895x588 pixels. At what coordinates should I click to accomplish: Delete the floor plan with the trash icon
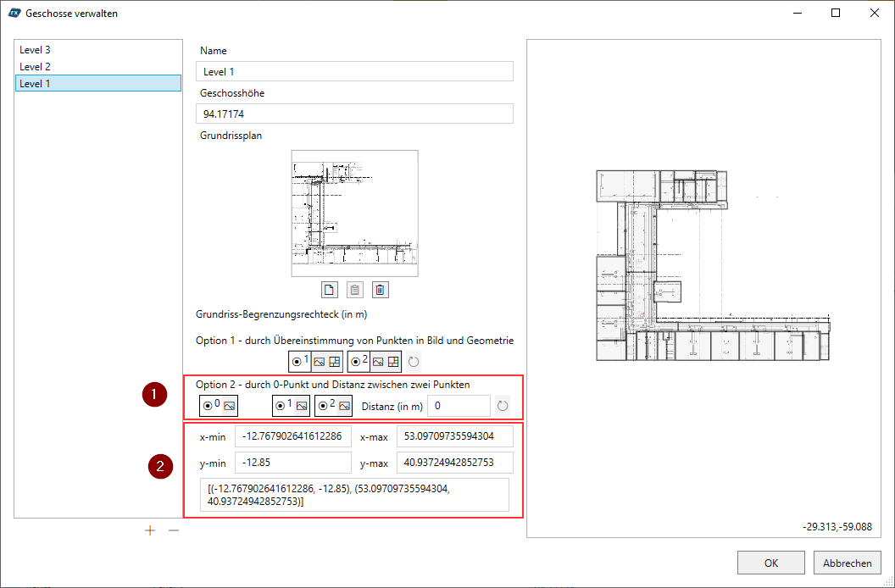tap(381, 290)
